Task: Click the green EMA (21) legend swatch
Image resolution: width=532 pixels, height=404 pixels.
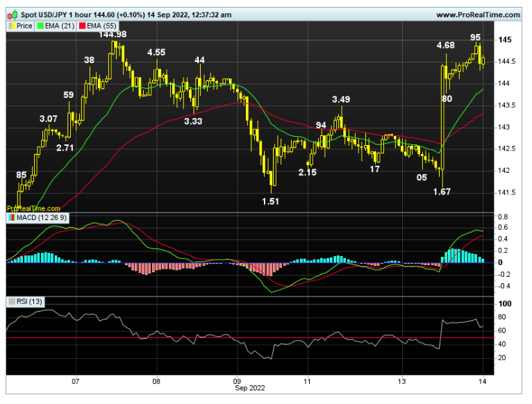Action: pyautogui.click(x=40, y=26)
